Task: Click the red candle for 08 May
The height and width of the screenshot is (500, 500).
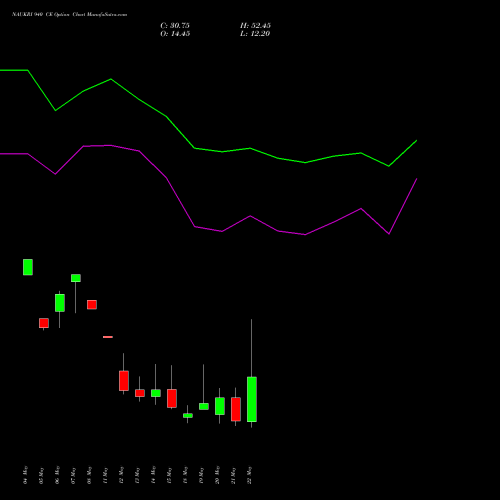Action: tap(92, 305)
